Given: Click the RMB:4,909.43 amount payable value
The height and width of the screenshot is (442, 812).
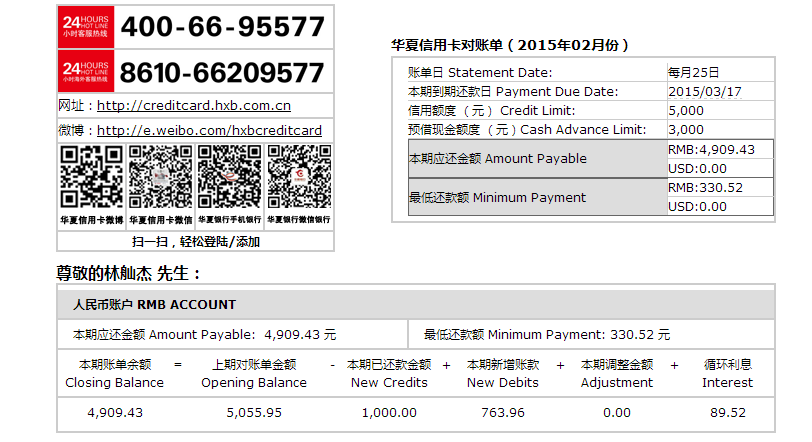Looking at the screenshot, I should point(711,150).
